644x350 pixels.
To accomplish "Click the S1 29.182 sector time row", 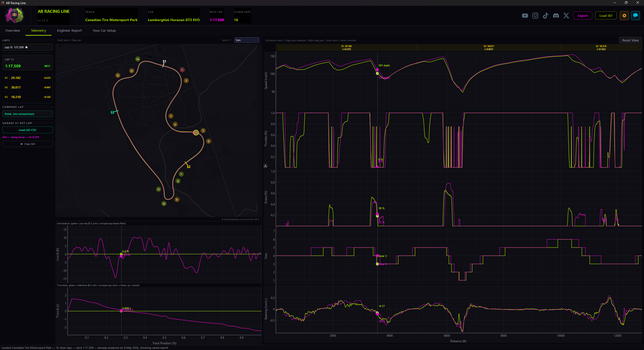I will (28, 78).
